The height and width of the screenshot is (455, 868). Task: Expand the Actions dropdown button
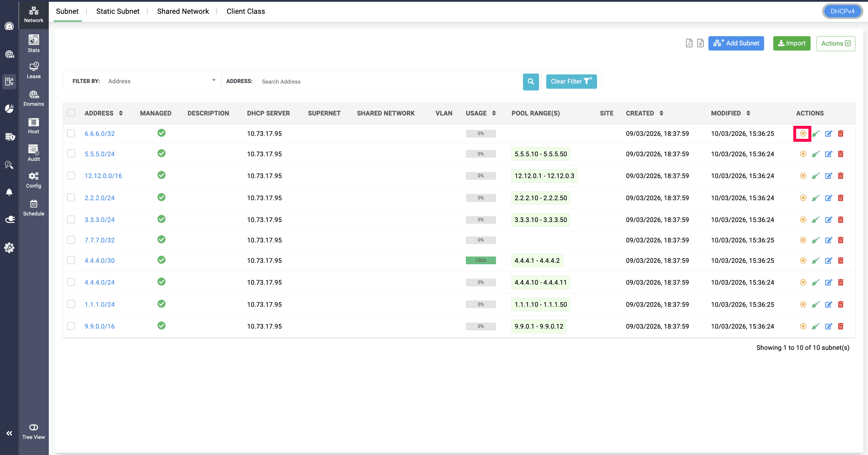pyautogui.click(x=835, y=43)
